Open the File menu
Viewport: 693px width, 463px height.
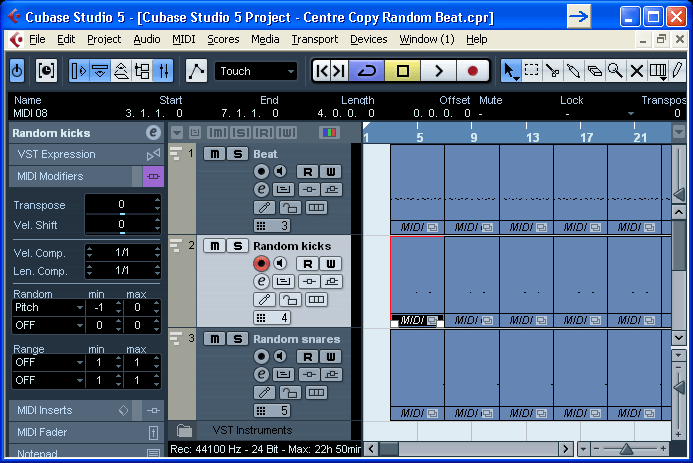[x=37, y=39]
